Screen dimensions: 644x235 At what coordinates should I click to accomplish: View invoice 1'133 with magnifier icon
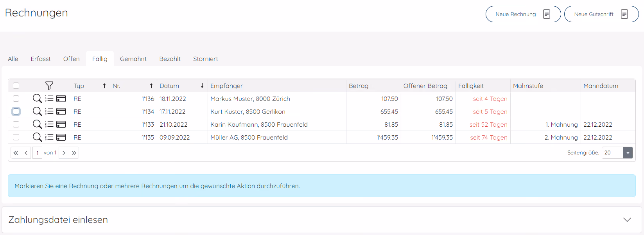(37, 124)
